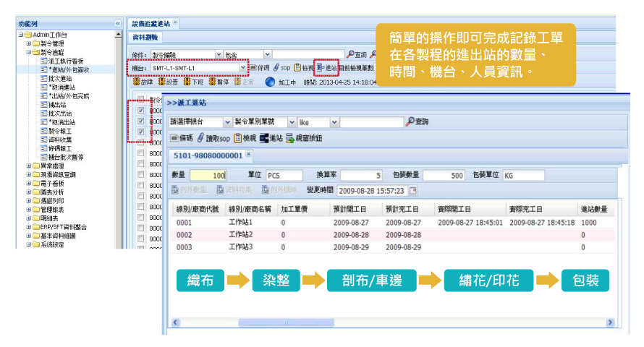Open the 請選擇機台 dropdown
The width and height of the screenshot is (644, 347).
(x=227, y=122)
